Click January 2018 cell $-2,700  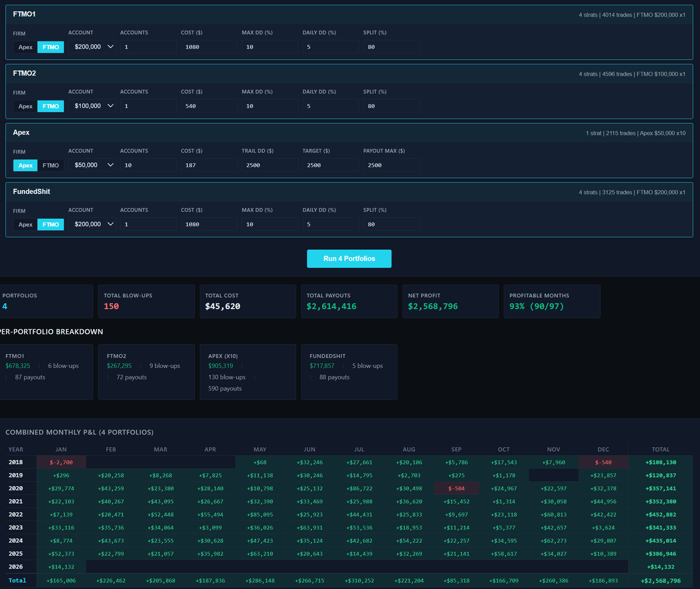61,462
